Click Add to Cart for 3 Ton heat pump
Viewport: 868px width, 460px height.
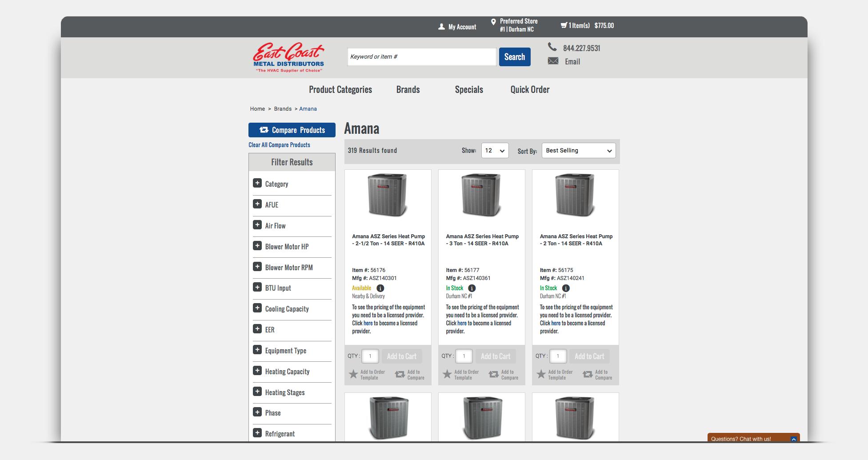[496, 356]
